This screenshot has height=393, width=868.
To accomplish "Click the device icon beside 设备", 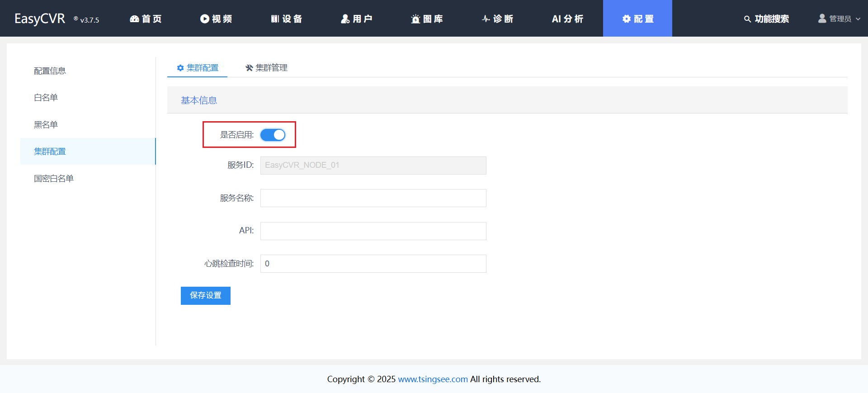I will click(x=275, y=19).
